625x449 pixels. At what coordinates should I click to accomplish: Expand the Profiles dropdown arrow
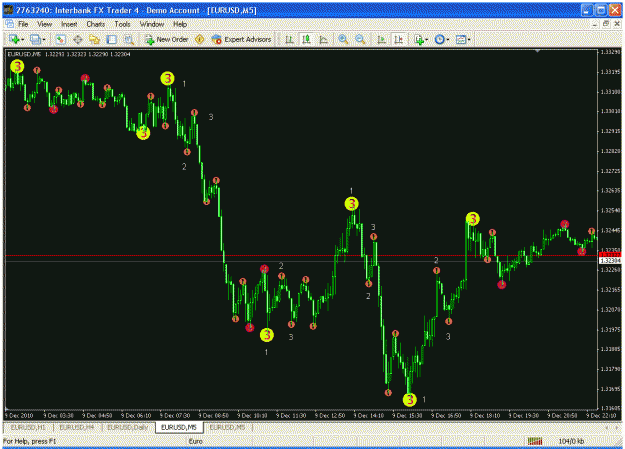[x=44, y=39]
